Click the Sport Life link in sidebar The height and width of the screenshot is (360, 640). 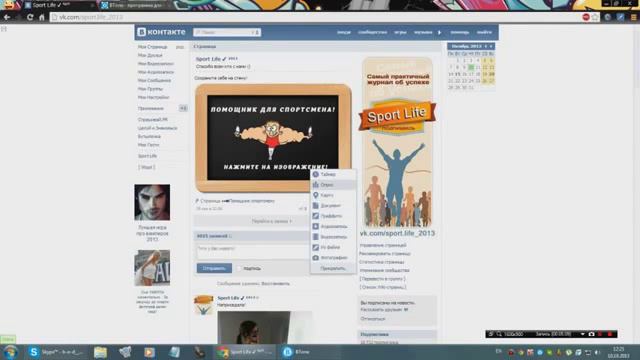coord(147,156)
